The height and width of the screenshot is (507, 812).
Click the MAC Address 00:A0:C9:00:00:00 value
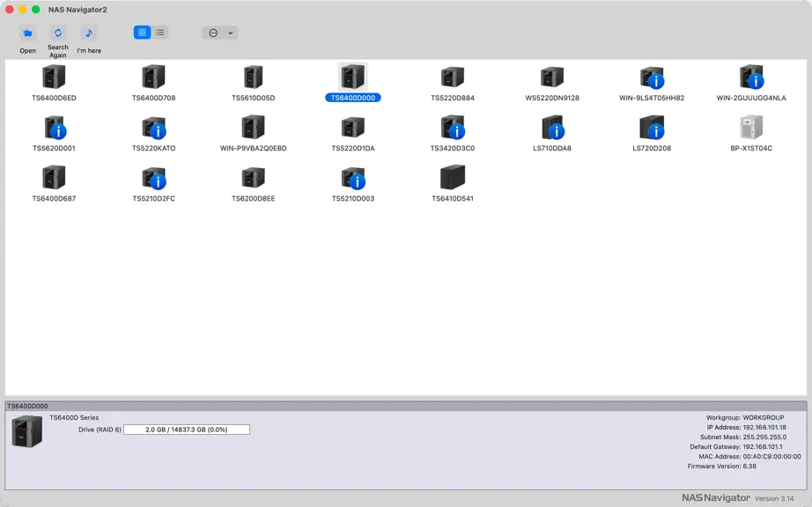click(771, 457)
